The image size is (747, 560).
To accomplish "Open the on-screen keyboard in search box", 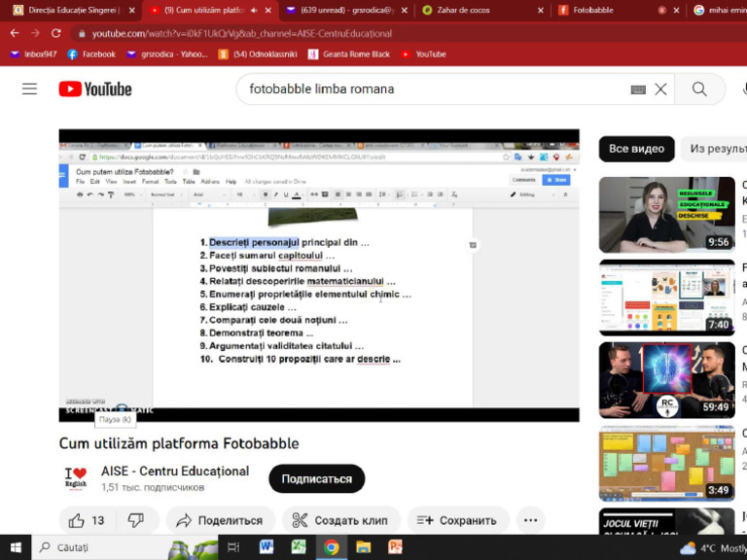I will click(638, 89).
